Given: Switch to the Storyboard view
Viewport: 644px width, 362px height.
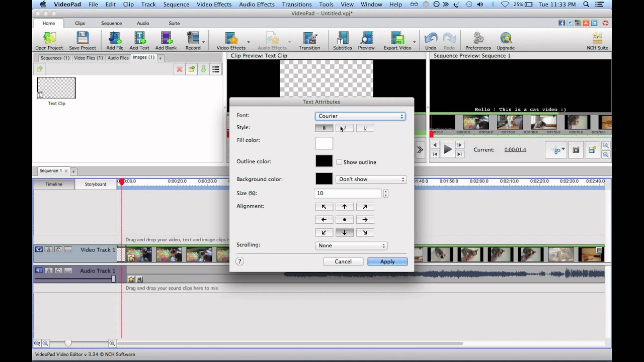Looking at the screenshot, I should [x=96, y=184].
